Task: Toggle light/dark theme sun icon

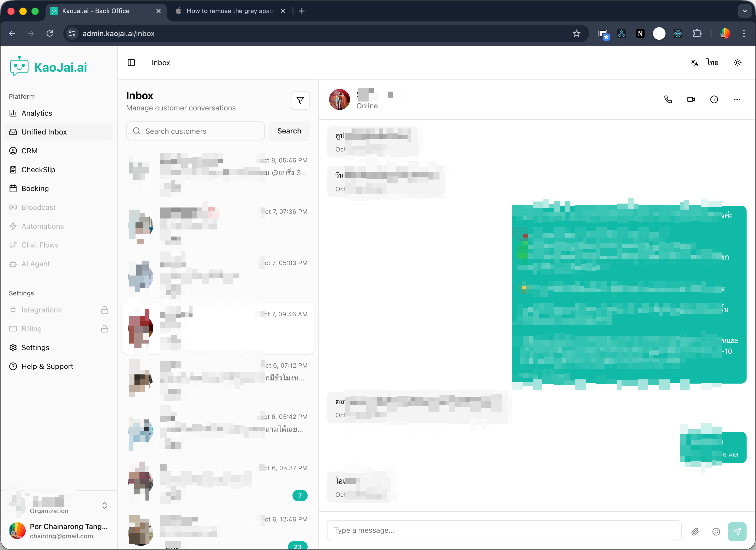Action: point(738,63)
